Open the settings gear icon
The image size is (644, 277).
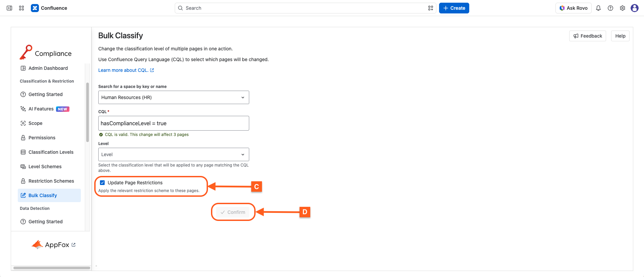[x=623, y=8]
